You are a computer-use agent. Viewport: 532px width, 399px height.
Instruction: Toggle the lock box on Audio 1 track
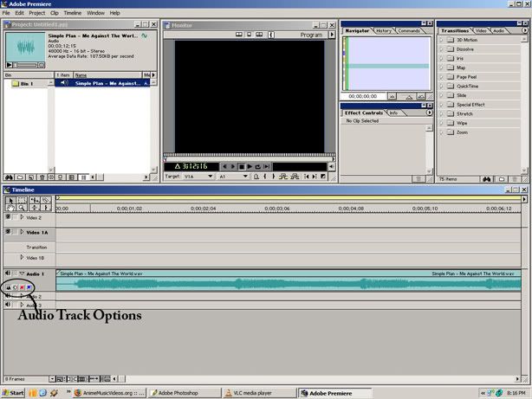pyautogui.click(x=15, y=274)
